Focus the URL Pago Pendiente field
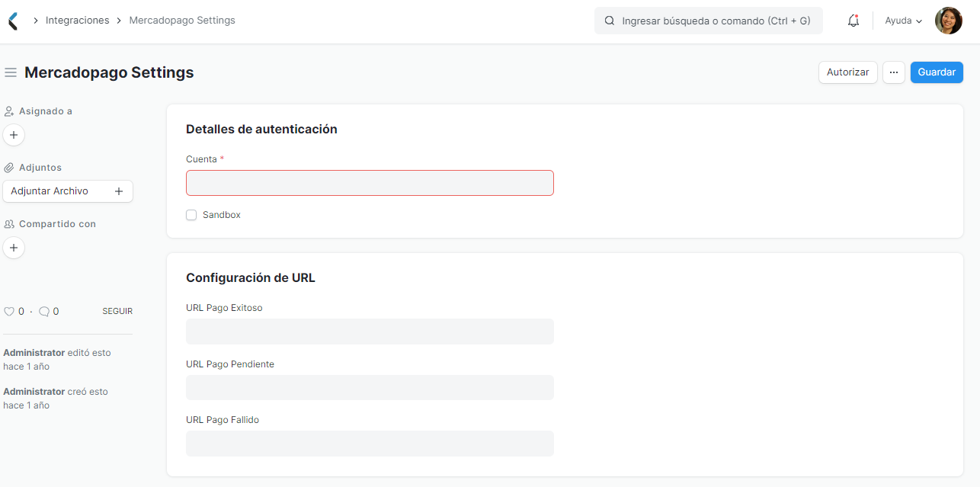Screen dimensions: 980x487 pos(370,387)
